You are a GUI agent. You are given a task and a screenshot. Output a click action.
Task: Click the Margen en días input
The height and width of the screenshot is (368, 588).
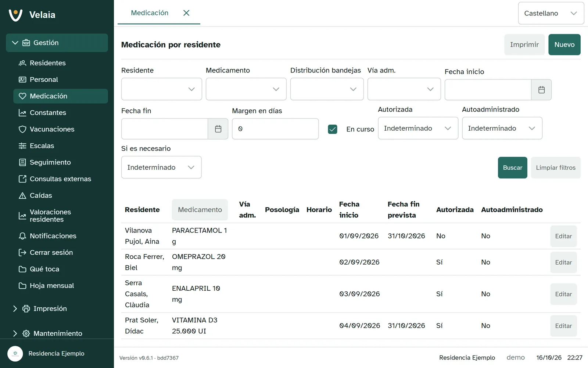275,129
